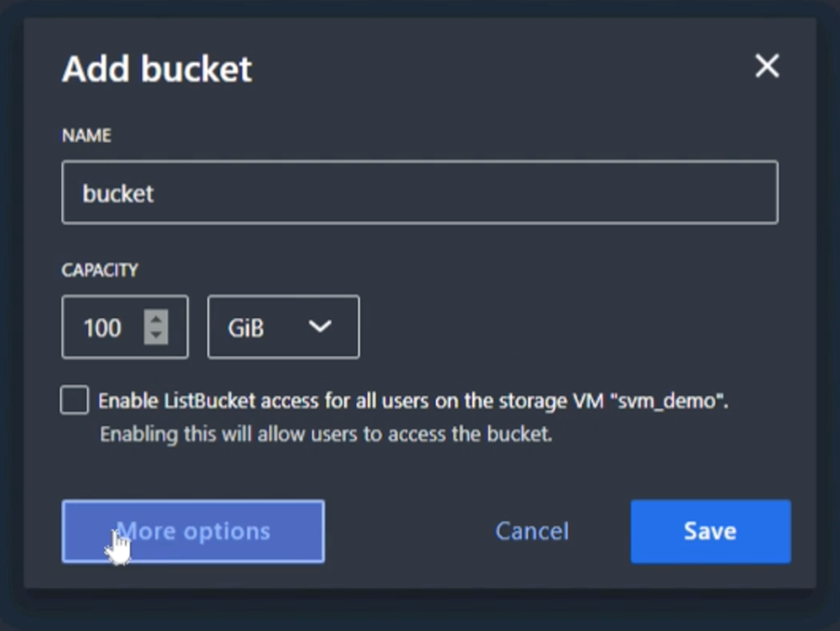The image size is (840, 631).
Task: Open the GiB capacity unit dropdown
Action: 283,327
